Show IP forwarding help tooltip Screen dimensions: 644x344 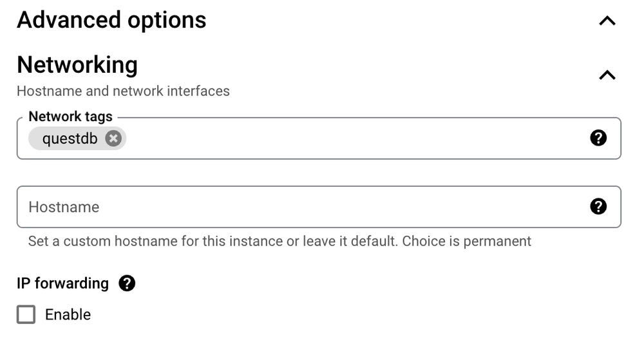click(127, 283)
